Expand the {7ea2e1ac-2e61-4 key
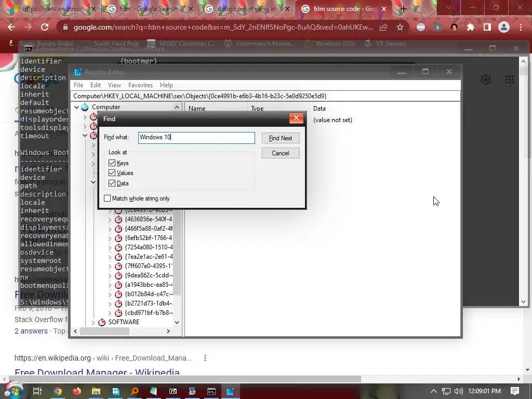 [x=110, y=257]
